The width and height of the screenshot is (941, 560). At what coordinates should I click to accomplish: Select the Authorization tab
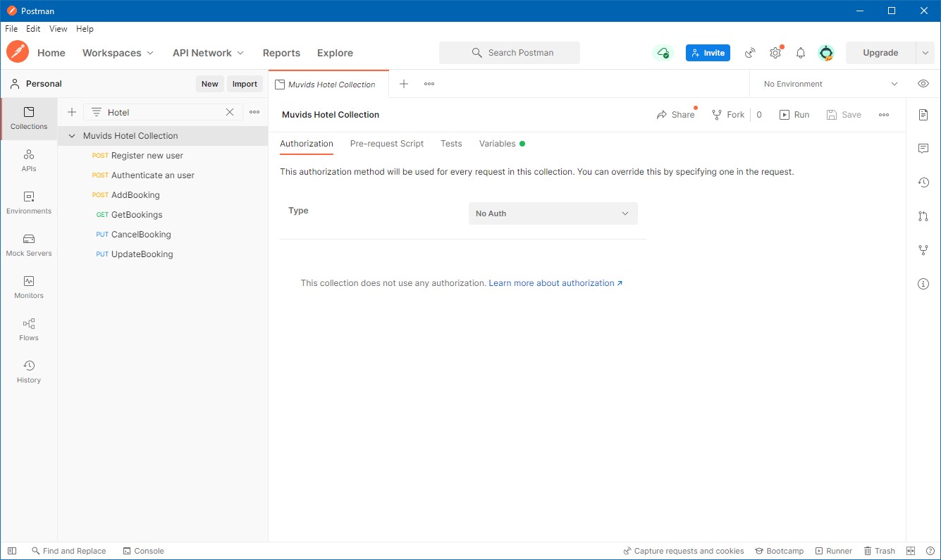click(x=307, y=144)
